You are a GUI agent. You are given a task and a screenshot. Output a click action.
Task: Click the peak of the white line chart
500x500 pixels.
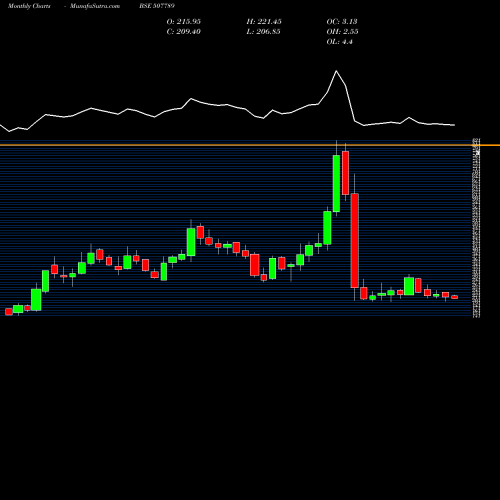point(336,71)
